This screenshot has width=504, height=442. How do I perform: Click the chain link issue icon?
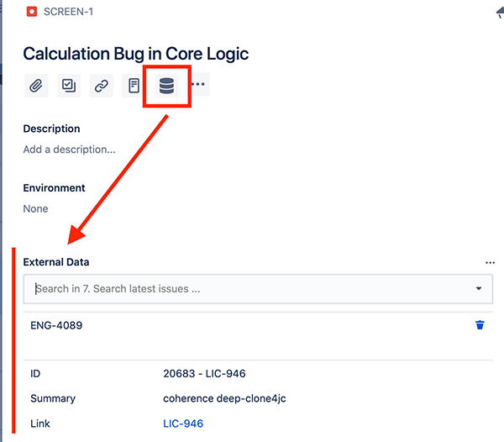[102, 86]
